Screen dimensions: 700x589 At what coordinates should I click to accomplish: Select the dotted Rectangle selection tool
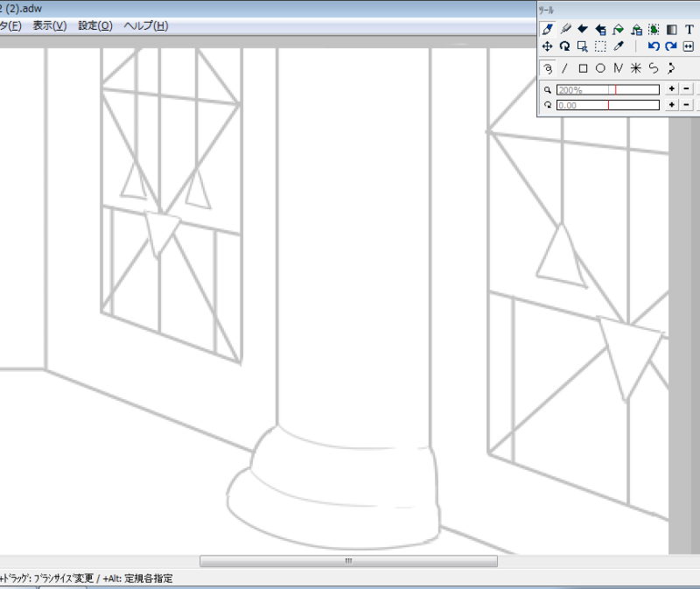[600, 46]
